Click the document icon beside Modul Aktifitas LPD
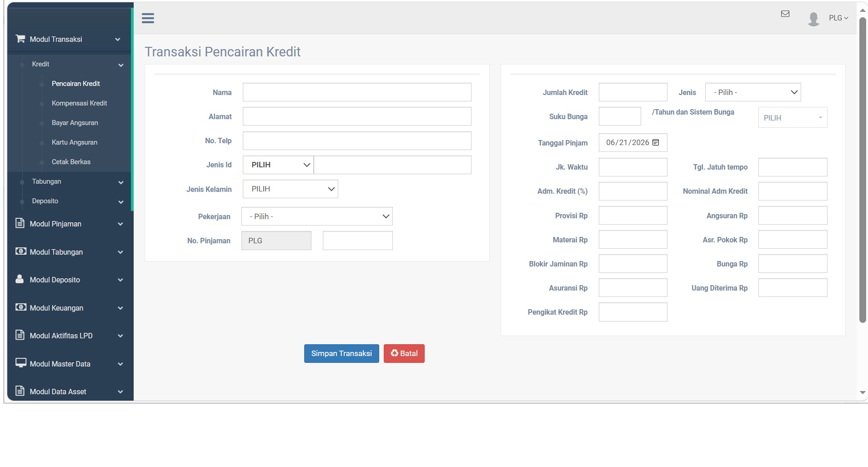Viewport: 868px width, 467px height. pos(20,335)
